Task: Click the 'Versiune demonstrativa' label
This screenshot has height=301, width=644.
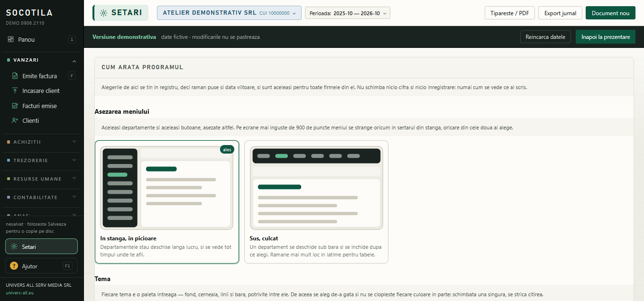Action: [x=124, y=37]
